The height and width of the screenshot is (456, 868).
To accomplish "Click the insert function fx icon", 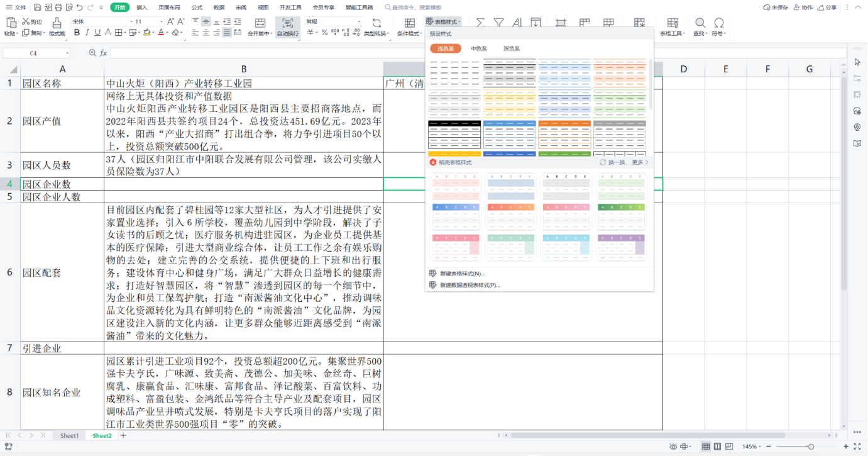I will coord(104,53).
